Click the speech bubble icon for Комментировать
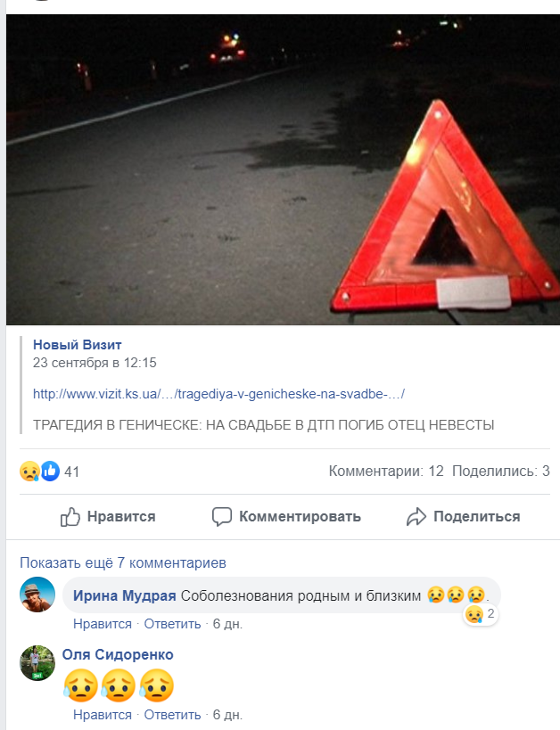This screenshot has height=730, width=560. point(222,517)
